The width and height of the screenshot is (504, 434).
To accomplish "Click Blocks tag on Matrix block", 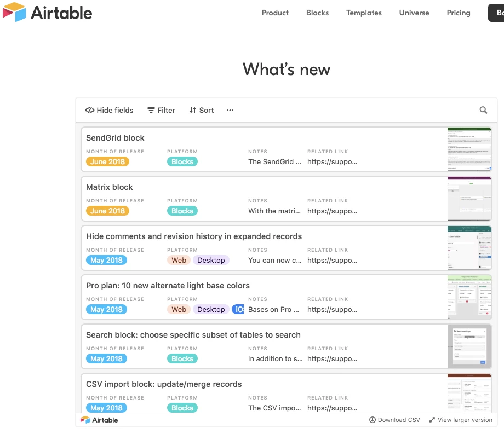I will [182, 211].
